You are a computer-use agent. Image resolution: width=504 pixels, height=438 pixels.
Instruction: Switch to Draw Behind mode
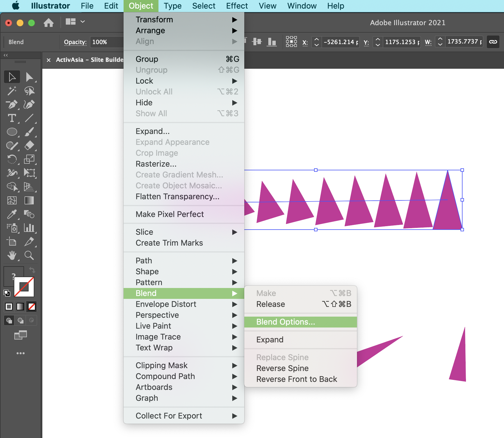pos(20,320)
